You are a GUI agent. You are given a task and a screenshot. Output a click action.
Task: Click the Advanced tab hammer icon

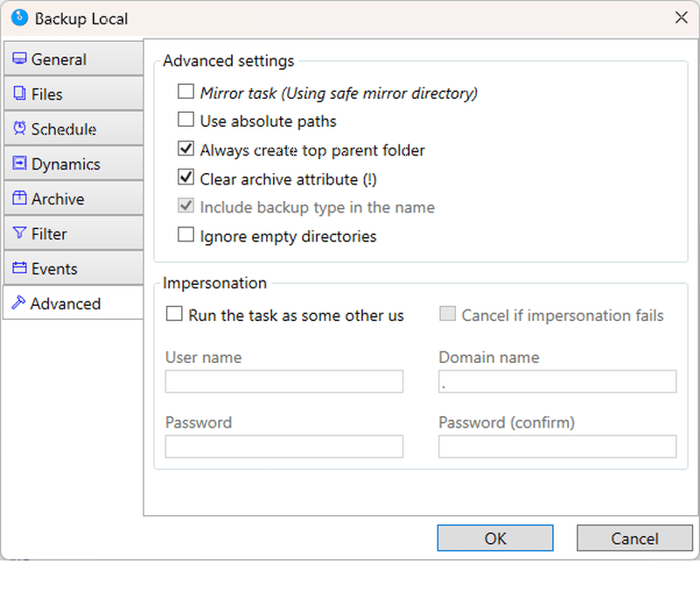click(x=18, y=303)
